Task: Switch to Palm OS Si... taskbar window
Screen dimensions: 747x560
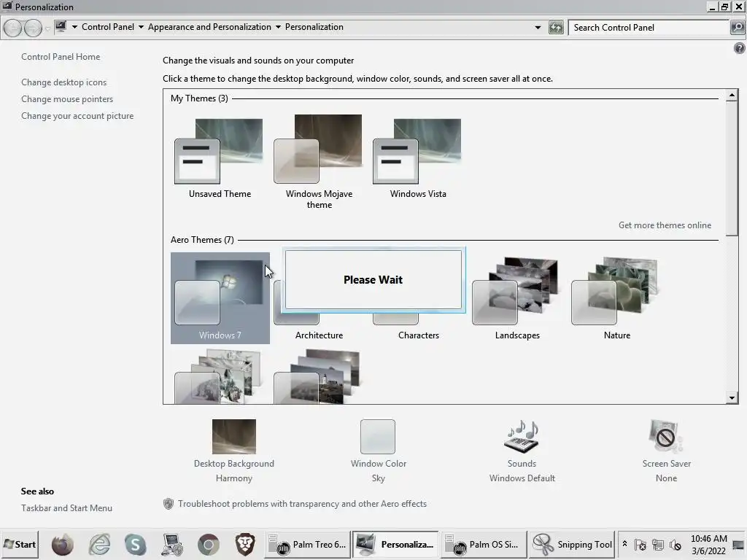Action: 484,544
